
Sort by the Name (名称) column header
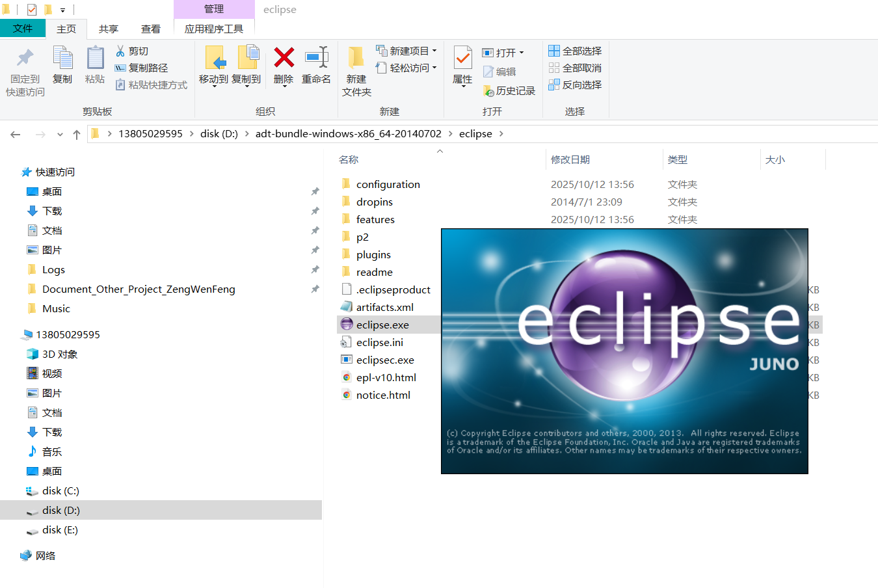pos(349,159)
